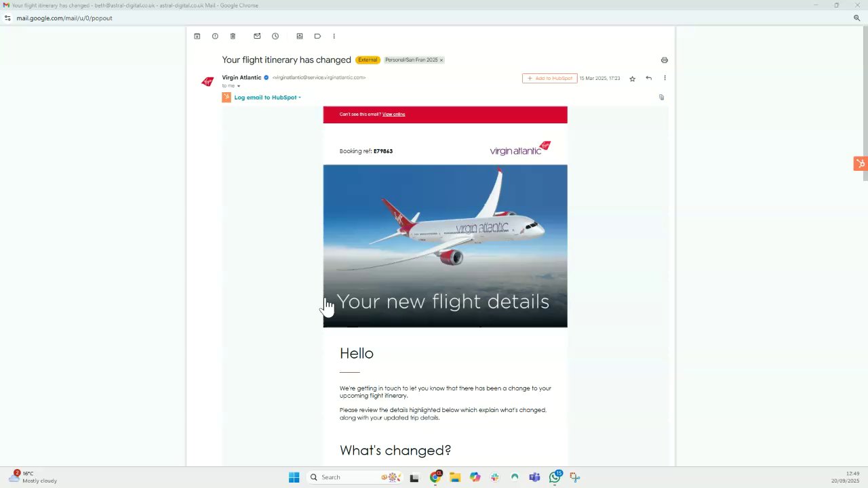Open the View online link

[x=394, y=114]
